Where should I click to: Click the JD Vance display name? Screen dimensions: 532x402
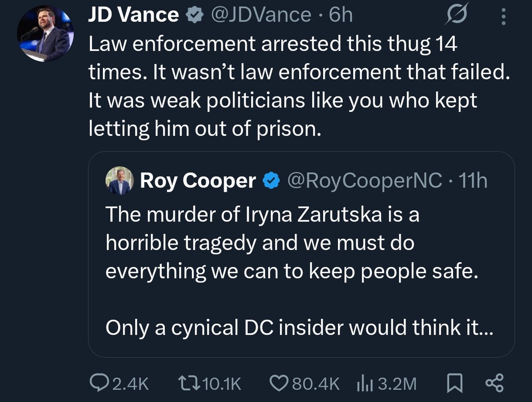coord(133,16)
